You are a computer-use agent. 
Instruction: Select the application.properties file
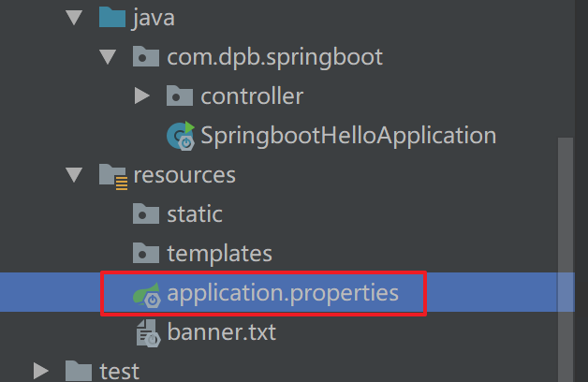283,292
